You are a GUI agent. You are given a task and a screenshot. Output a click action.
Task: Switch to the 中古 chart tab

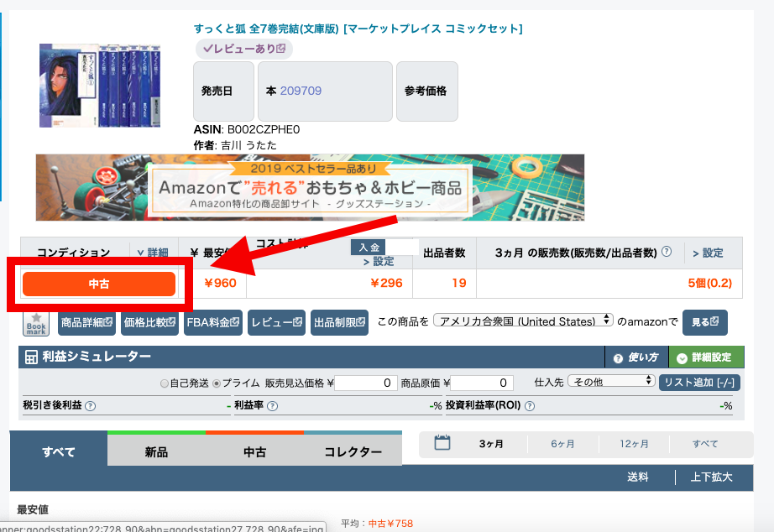coord(254,451)
